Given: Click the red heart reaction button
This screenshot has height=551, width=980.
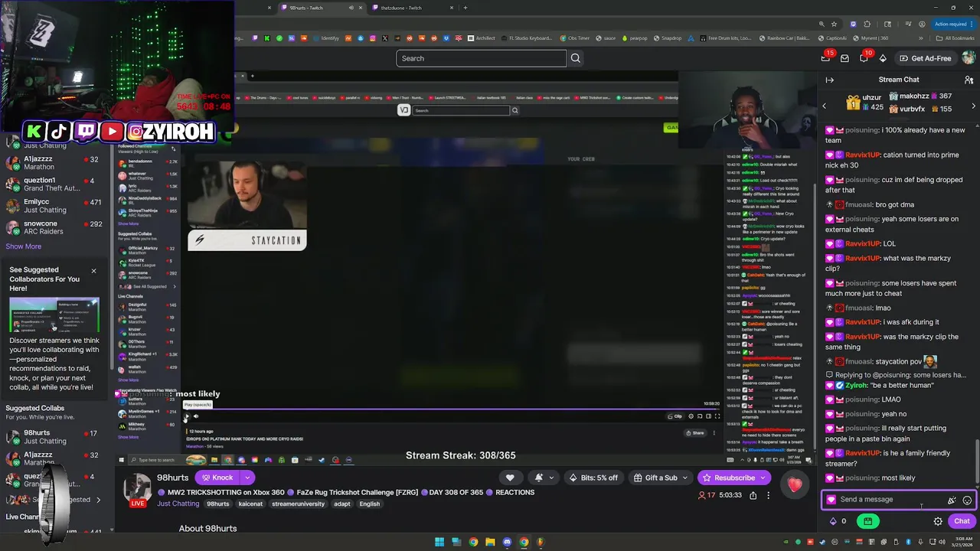Looking at the screenshot, I should click(x=795, y=484).
